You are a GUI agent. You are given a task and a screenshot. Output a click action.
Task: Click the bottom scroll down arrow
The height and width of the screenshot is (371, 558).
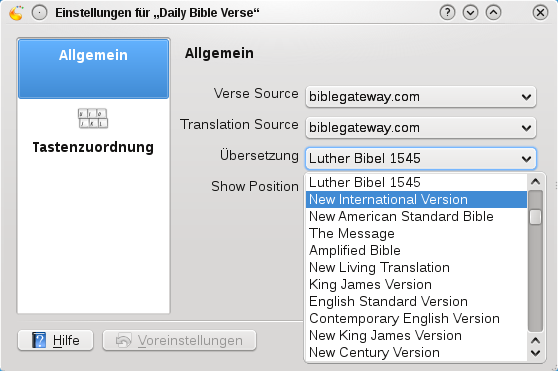click(535, 353)
